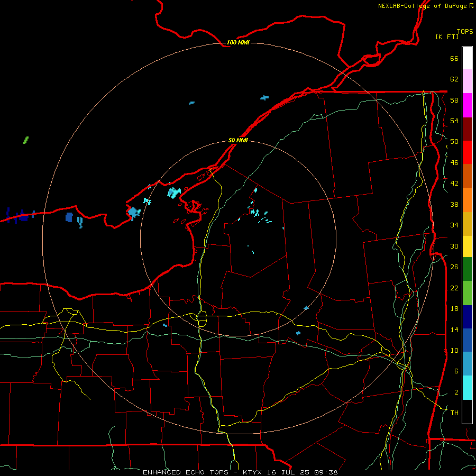Click the large steel-blue echo on the lake shoreline
This screenshot has width=476, height=476.
coord(133,212)
